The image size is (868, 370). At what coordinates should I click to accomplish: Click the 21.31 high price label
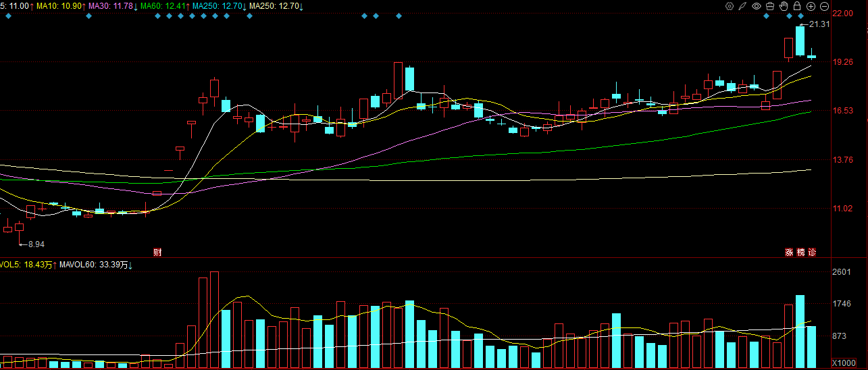pos(819,24)
